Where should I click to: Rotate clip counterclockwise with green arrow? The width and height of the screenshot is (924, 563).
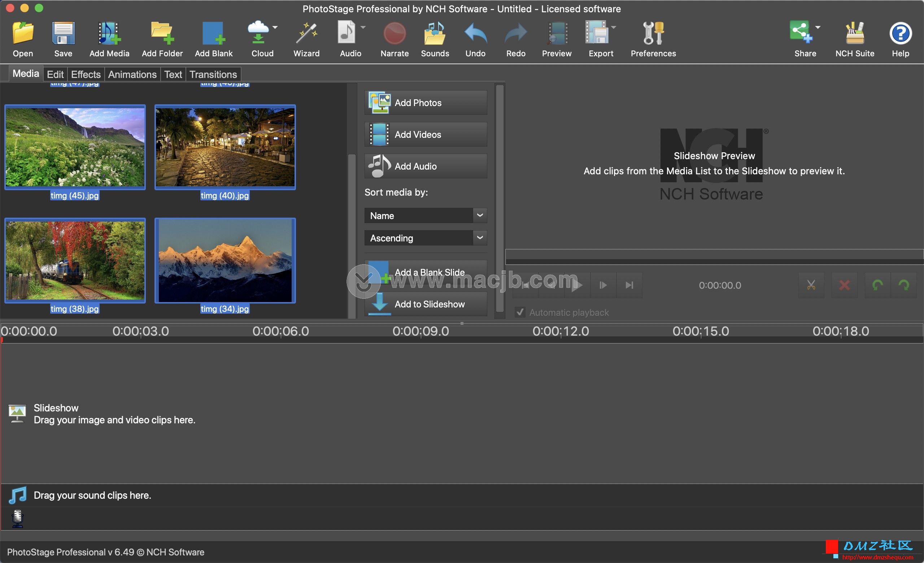[877, 285]
